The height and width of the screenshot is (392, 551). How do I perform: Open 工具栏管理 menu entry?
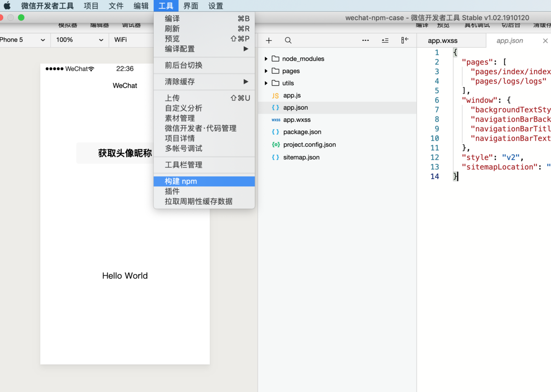pos(204,165)
